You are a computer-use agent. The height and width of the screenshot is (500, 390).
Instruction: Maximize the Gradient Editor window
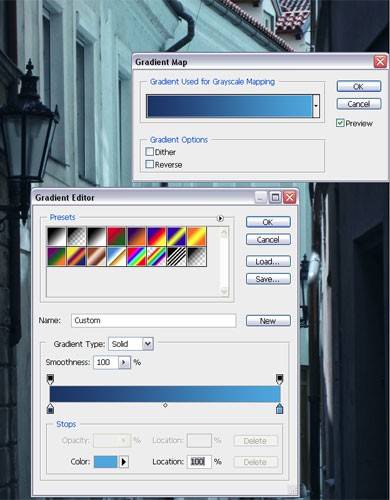click(x=275, y=197)
